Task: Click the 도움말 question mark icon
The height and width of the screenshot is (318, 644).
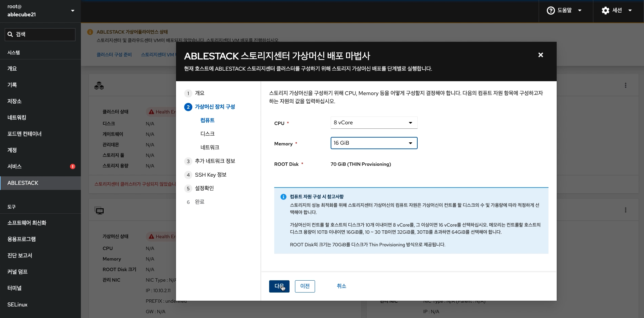Action: (551, 10)
